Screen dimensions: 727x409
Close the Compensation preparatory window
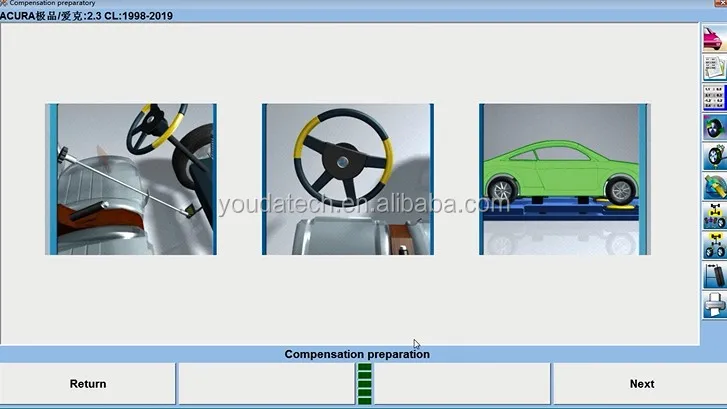pos(721,3)
